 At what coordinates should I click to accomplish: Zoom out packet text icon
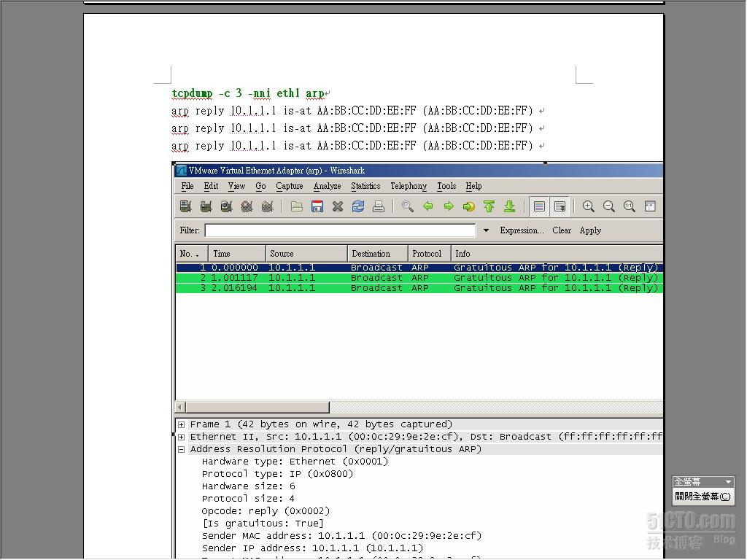[609, 206]
